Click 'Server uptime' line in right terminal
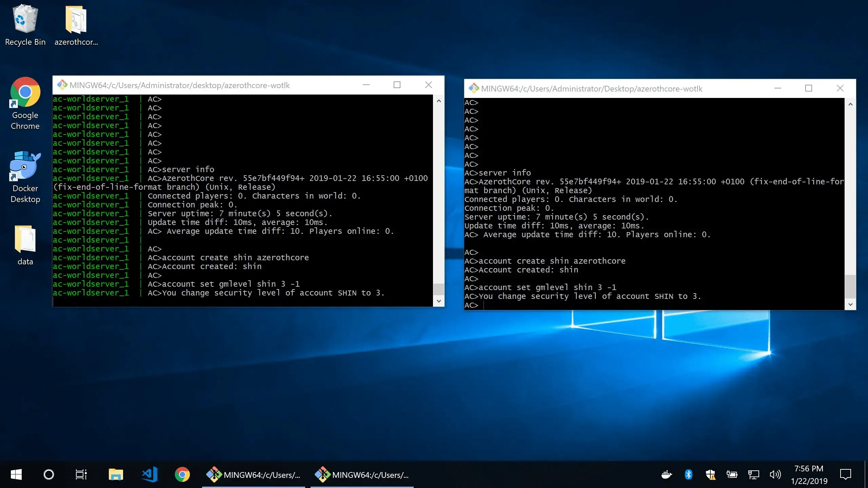The width and height of the screenshot is (868, 488). coord(556,217)
